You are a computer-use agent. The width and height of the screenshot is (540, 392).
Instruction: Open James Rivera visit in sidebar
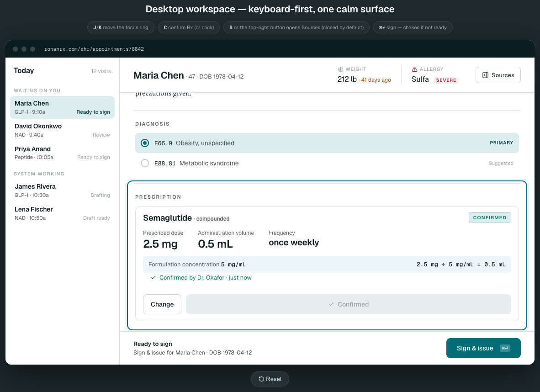click(x=62, y=191)
